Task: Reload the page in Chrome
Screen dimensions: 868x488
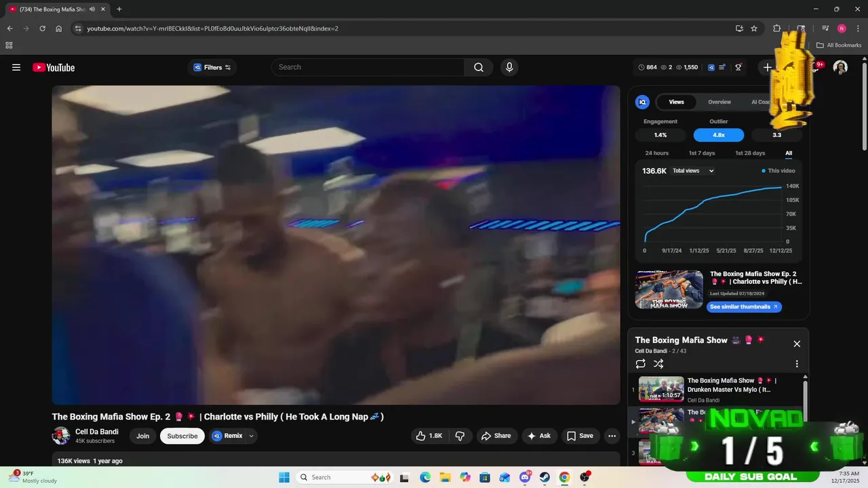Action: (x=42, y=28)
